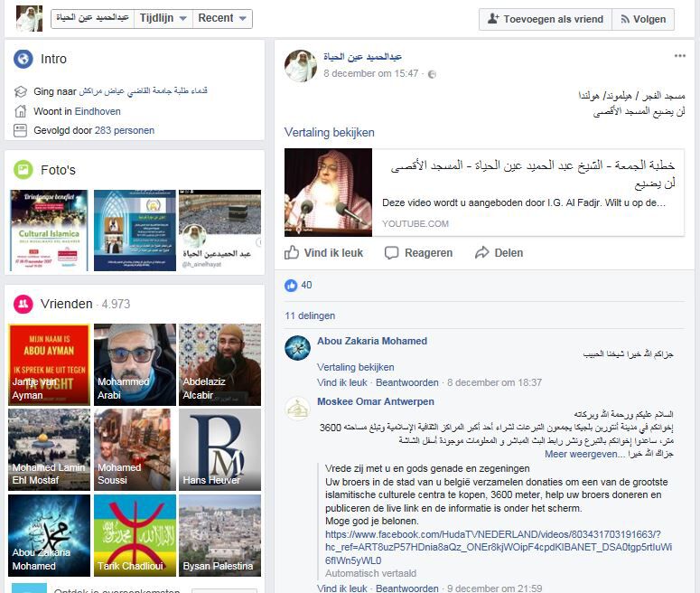The width and height of the screenshot is (700, 593).
Task: Open Hans Heuver friend tile
Action: (x=219, y=449)
